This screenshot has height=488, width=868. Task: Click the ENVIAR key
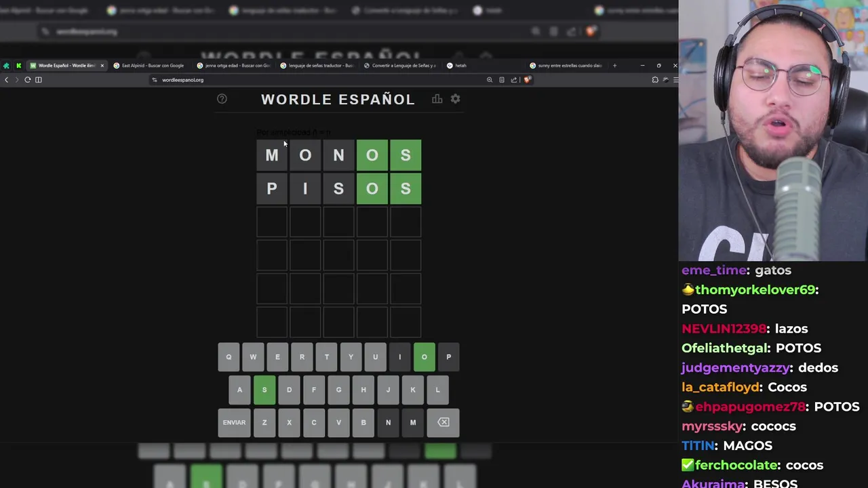click(234, 422)
